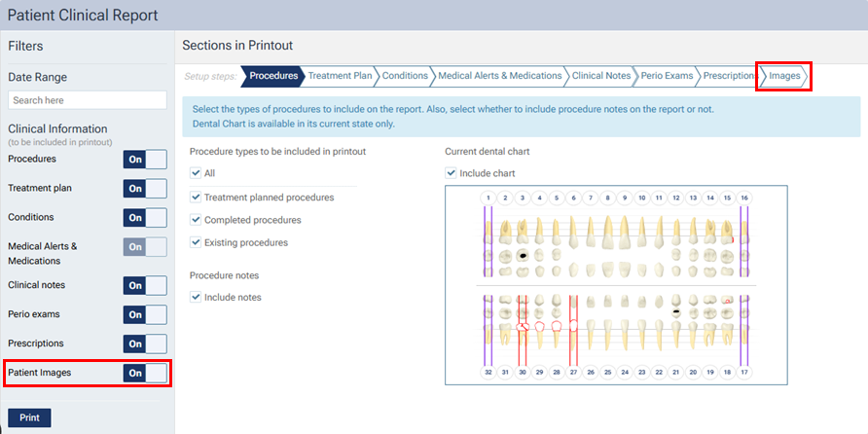Turn off the Patient Images toggle
This screenshot has width=868, height=434.
[x=144, y=373]
